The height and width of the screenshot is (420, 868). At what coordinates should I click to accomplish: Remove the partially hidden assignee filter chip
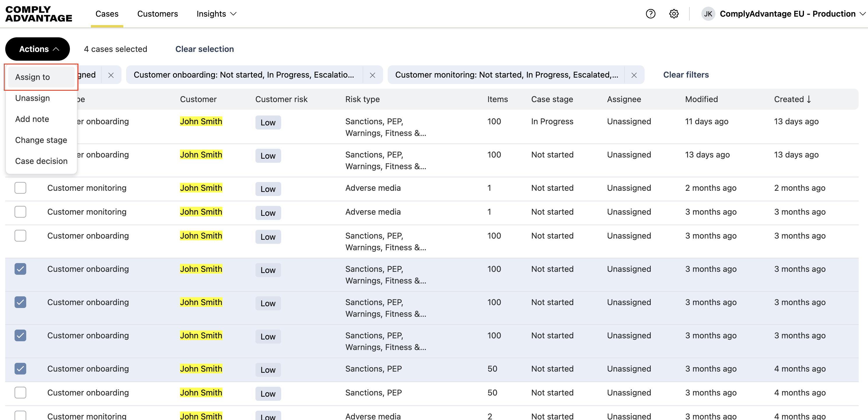coord(111,75)
